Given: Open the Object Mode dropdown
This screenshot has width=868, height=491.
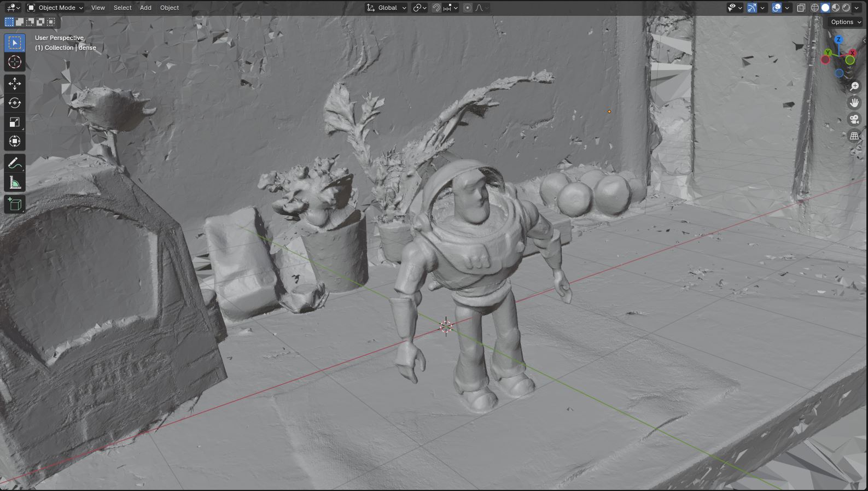Looking at the screenshot, I should coord(55,8).
